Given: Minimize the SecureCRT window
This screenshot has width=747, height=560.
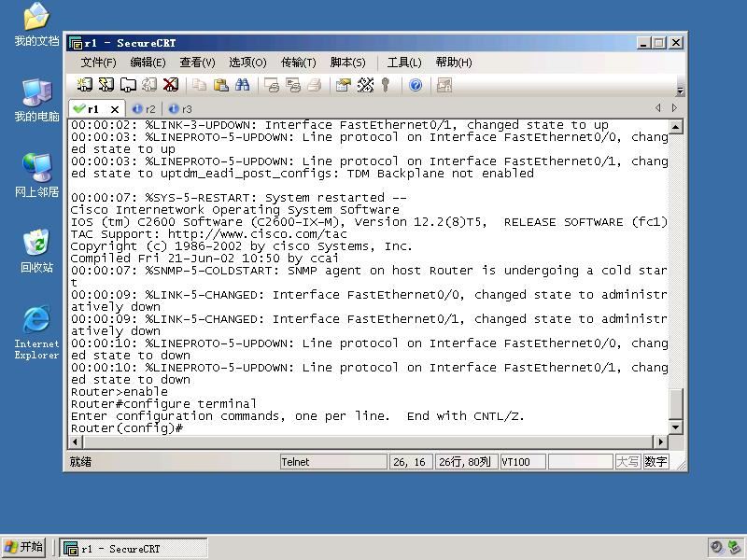Looking at the screenshot, I should coord(643,43).
